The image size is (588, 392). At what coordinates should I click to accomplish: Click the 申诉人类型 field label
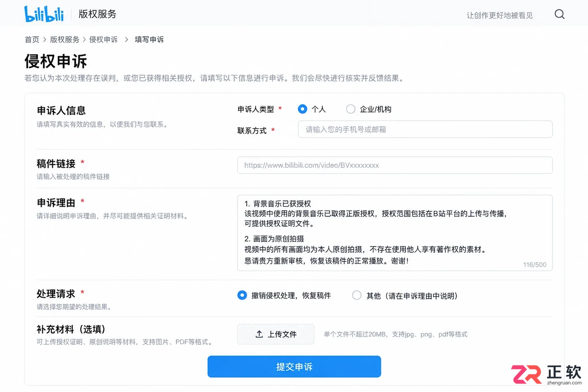pos(256,109)
